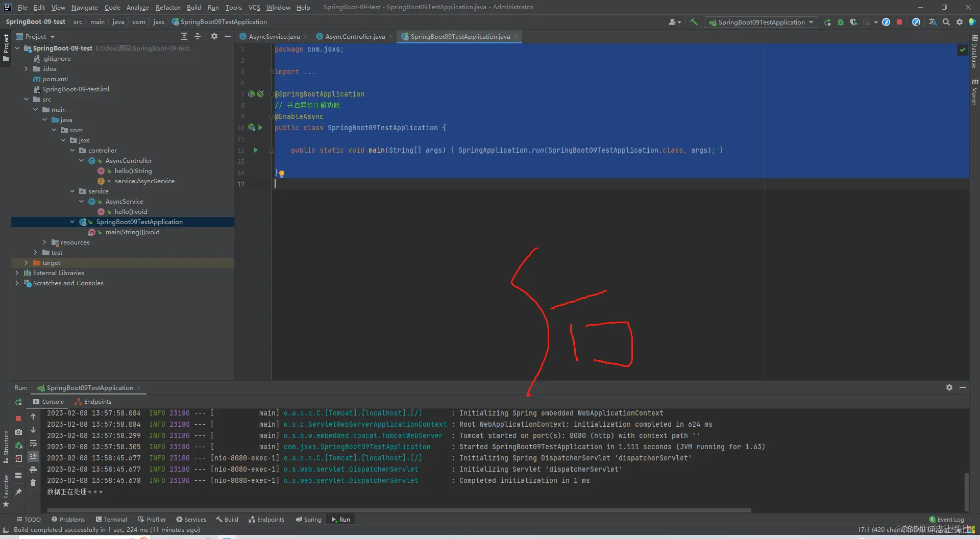
Task: Open the VCS menu
Action: pos(254,7)
